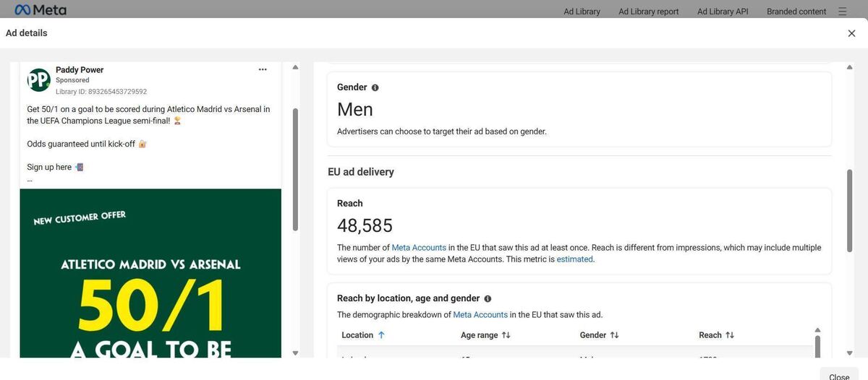Screen dimensions: 868x380
Task: Open the ad's three-dots options menu
Action: click(263, 69)
